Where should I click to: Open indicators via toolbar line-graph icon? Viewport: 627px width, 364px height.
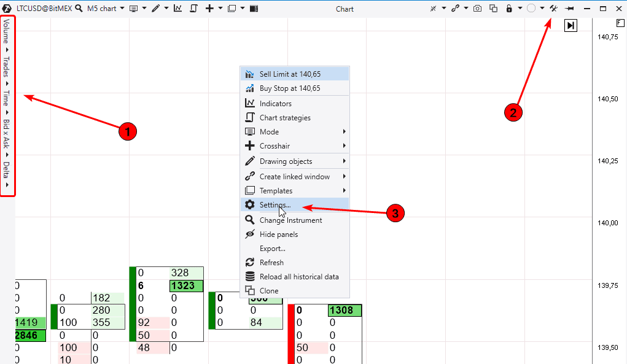[x=177, y=9]
